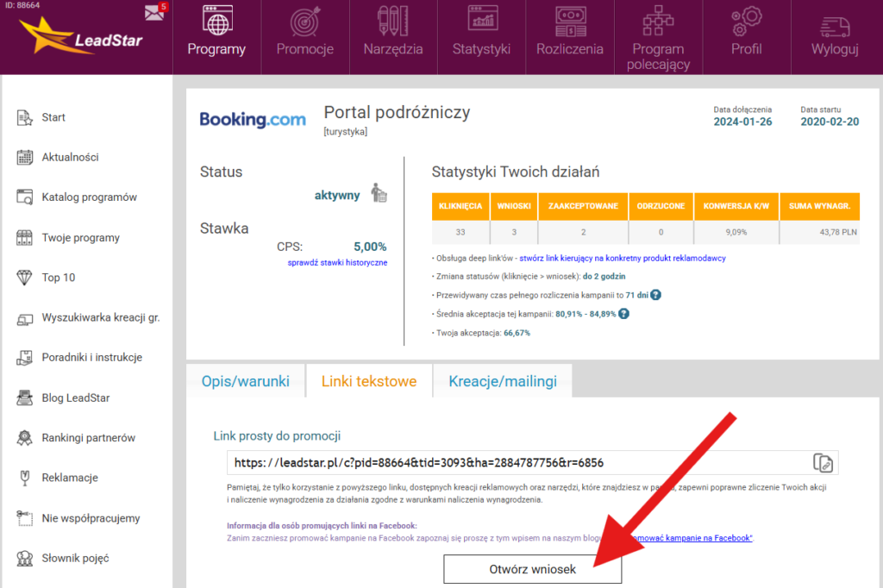This screenshot has height=588, width=883.
Task: Click the trash icon next to aktywny status
Action: [x=379, y=193]
